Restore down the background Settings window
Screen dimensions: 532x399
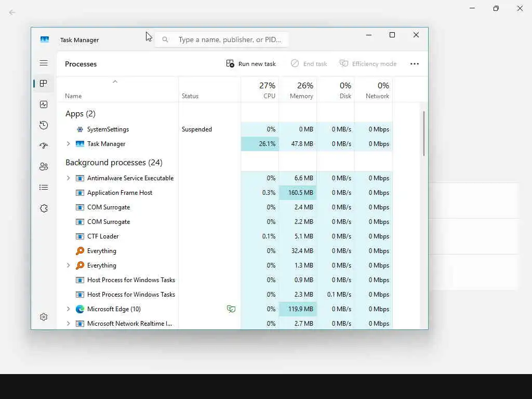tap(496, 8)
